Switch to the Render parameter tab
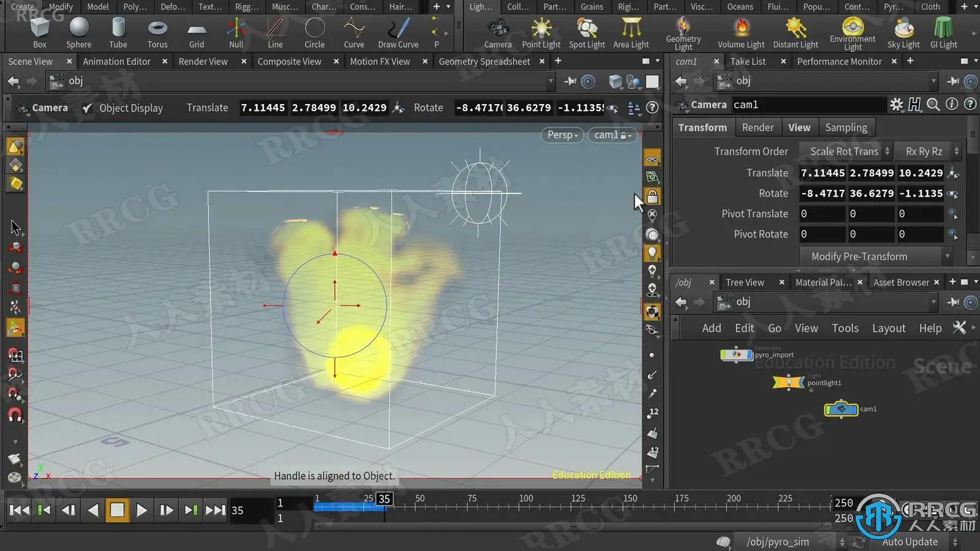The height and width of the screenshot is (551, 980). pyautogui.click(x=758, y=127)
